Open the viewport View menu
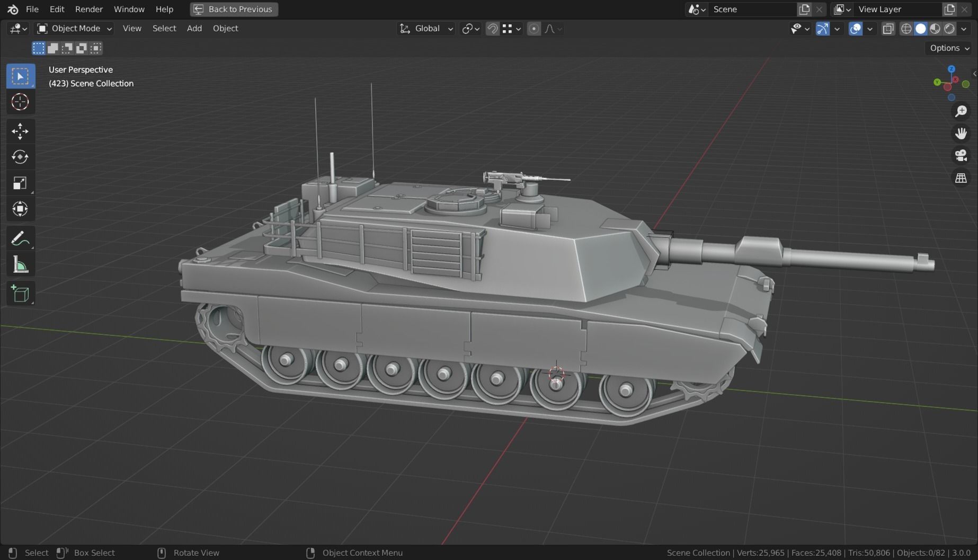This screenshot has width=978, height=560. tap(132, 29)
